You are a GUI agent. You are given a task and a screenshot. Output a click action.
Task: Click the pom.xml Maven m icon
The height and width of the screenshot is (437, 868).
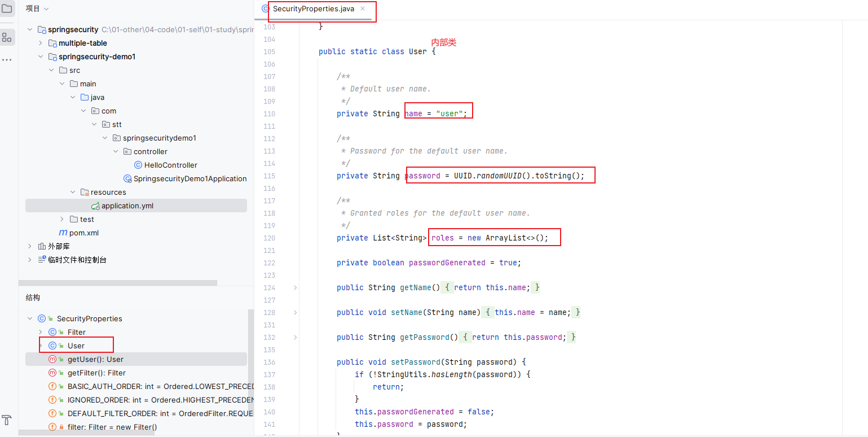click(x=63, y=233)
